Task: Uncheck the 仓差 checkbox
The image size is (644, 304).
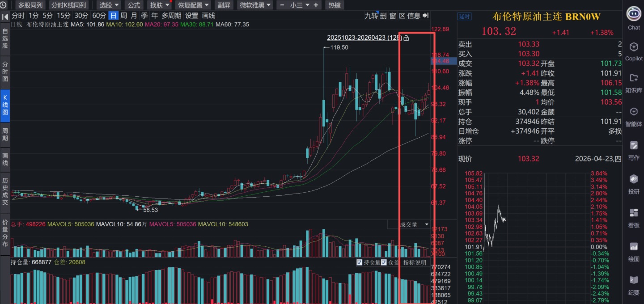Action: pos(384,262)
